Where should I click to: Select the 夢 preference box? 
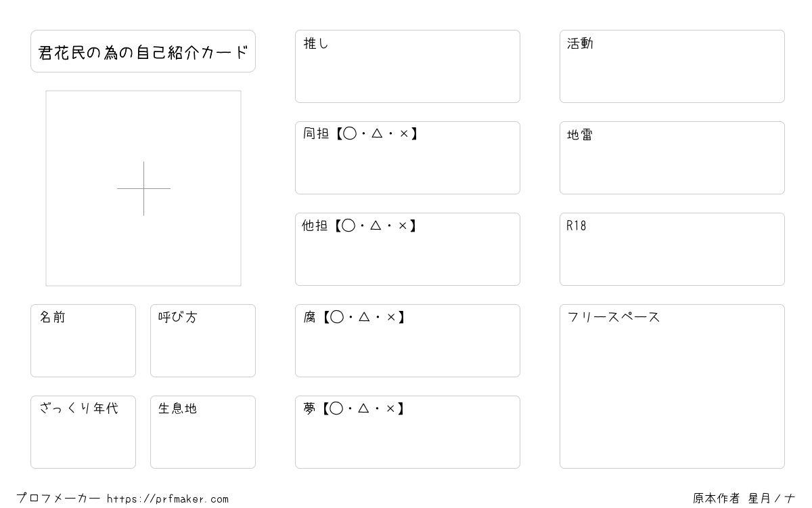(407, 432)
